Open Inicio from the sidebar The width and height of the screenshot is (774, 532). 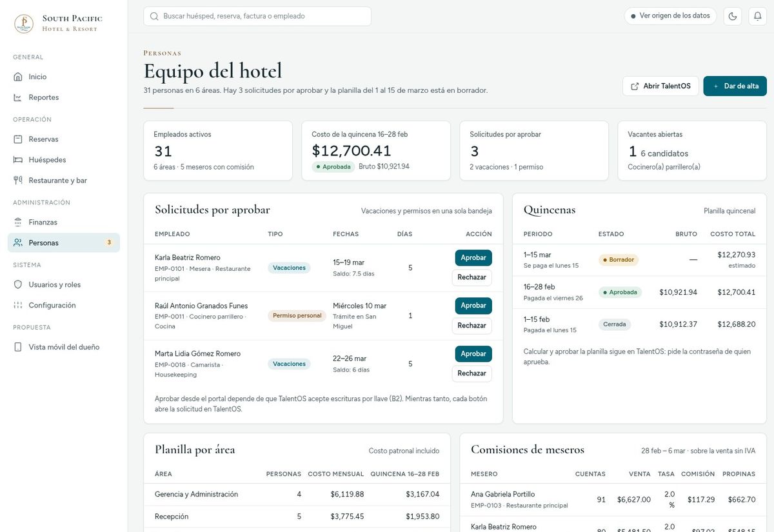point(64,77)
